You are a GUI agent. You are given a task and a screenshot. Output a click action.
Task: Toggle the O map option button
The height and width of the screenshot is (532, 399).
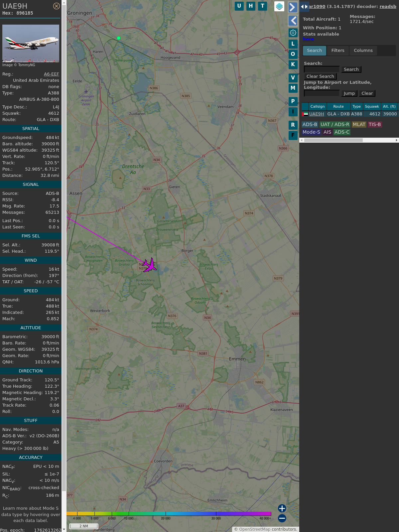[x=293, y=54]
